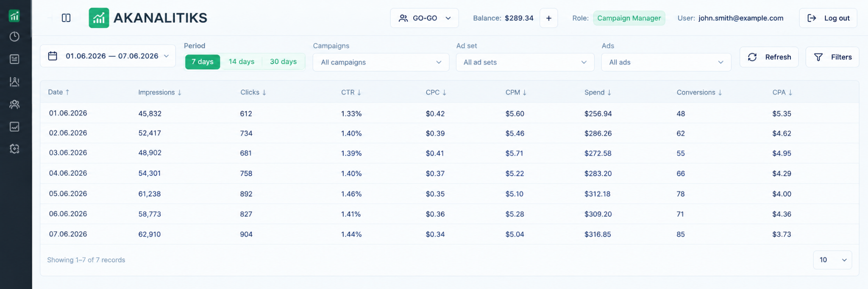Click the conversions value 85

pyautogui.click(x=681, y=234)
